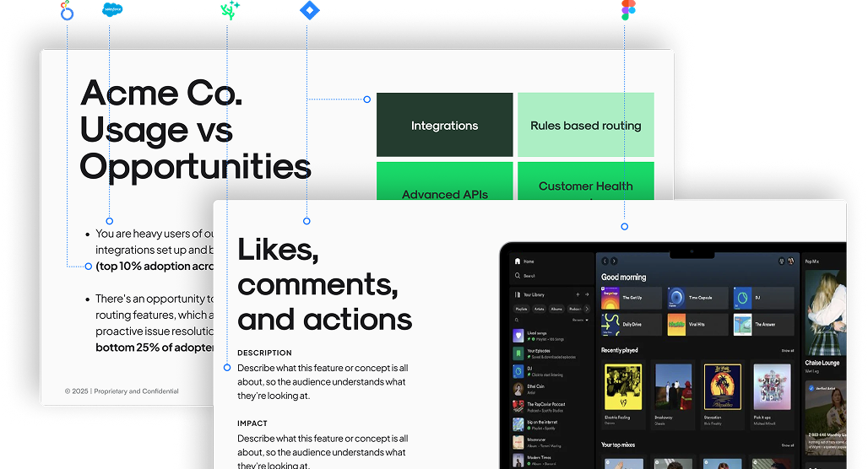The image size is (868, 469).
Task: Go forward with the right arrow button
Action: [615, 261]
